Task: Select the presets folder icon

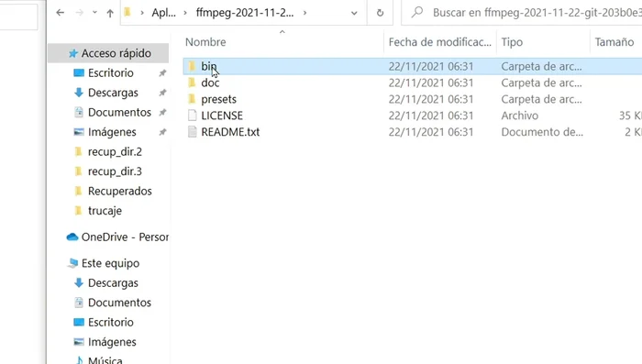Action: pyautogui.click(x=192, y=99)
